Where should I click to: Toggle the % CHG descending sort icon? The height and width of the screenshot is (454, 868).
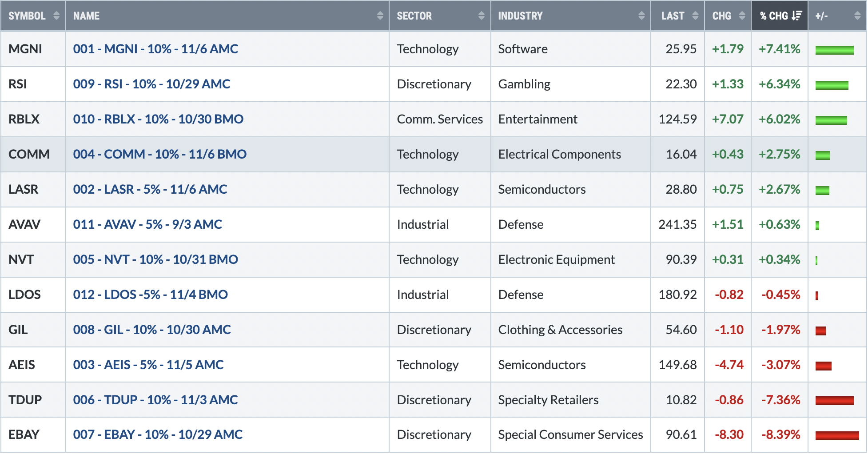[797, 16]
